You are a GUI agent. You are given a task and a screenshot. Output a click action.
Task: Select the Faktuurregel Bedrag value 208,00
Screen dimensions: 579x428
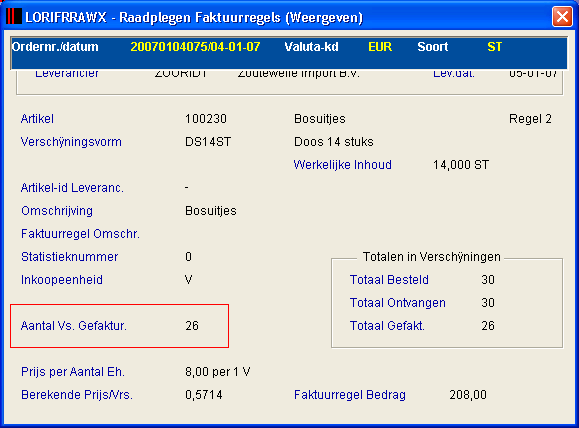(x=468, y=395)
